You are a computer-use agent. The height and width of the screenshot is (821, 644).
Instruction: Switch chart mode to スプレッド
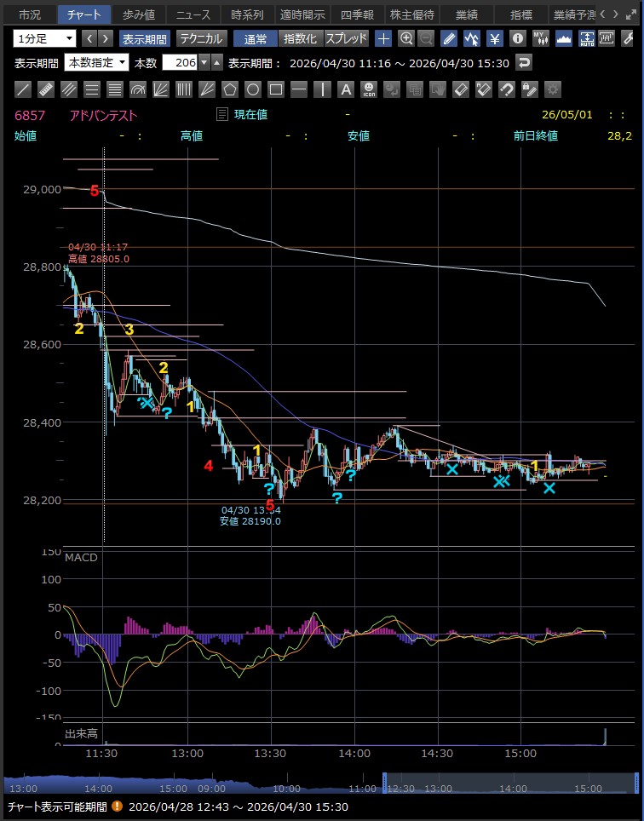coord(346,38)
